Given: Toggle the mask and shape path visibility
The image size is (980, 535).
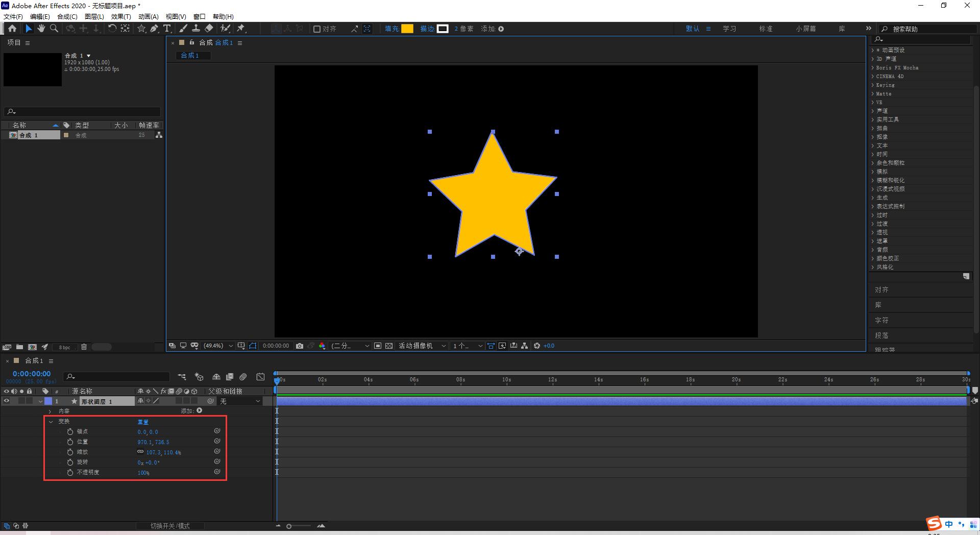Looking at the screenshot, I should pos(253,346).
